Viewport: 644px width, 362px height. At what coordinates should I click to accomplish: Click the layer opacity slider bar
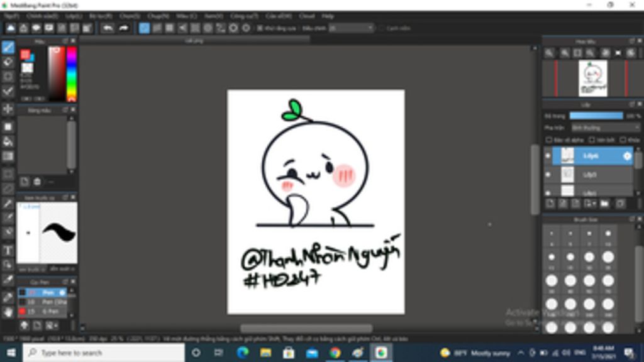[x=596, y=116]
